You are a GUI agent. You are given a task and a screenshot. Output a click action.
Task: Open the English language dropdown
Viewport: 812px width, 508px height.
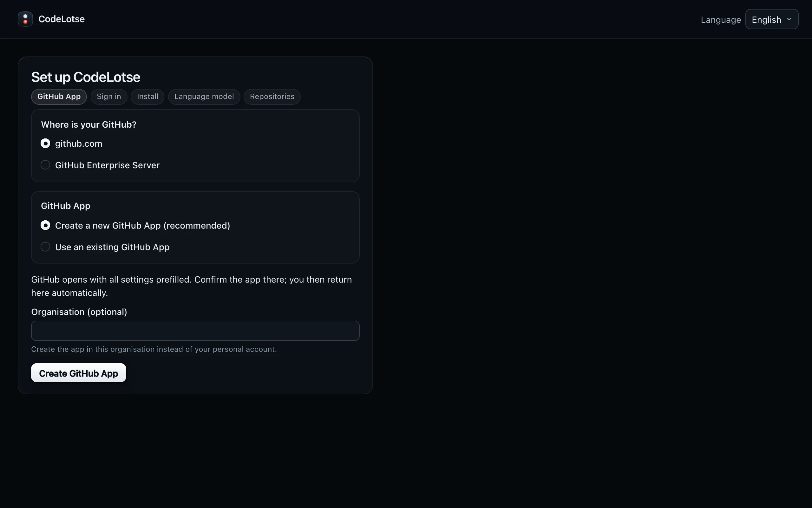[x=772, y=19]
